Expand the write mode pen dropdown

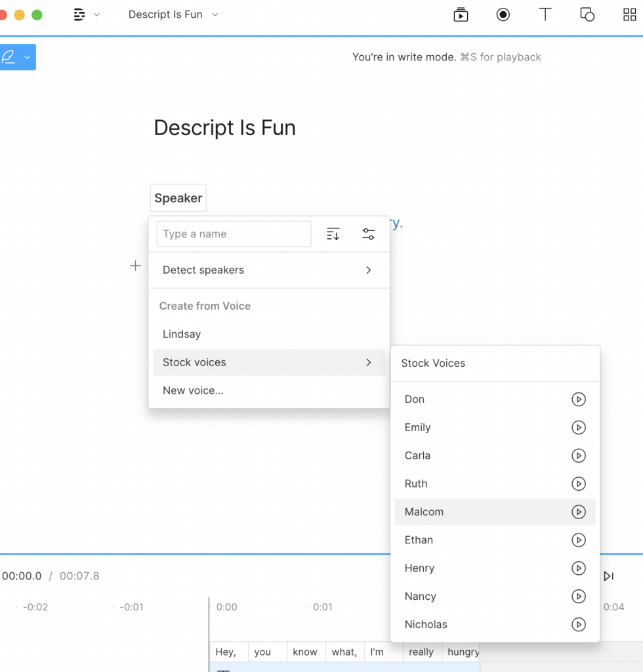coord(27,57)
